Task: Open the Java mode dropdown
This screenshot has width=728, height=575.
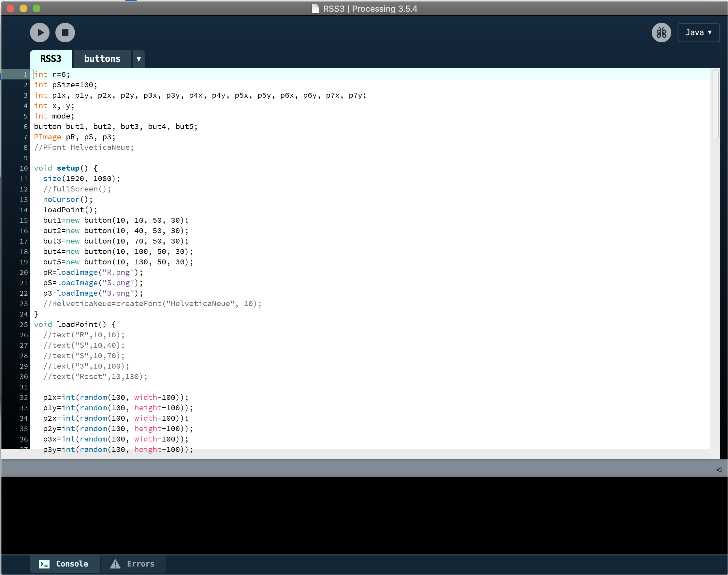Action: [698, 33]
